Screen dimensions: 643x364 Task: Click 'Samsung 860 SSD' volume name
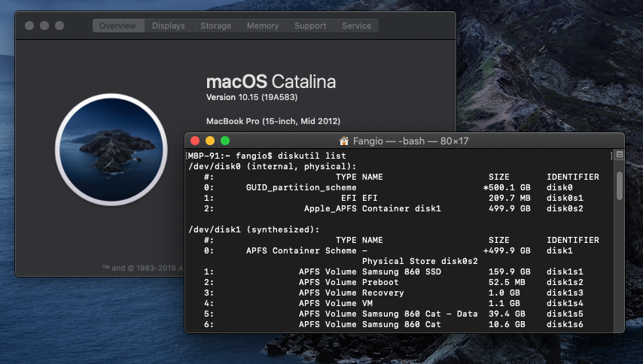(x=402, y=272)
